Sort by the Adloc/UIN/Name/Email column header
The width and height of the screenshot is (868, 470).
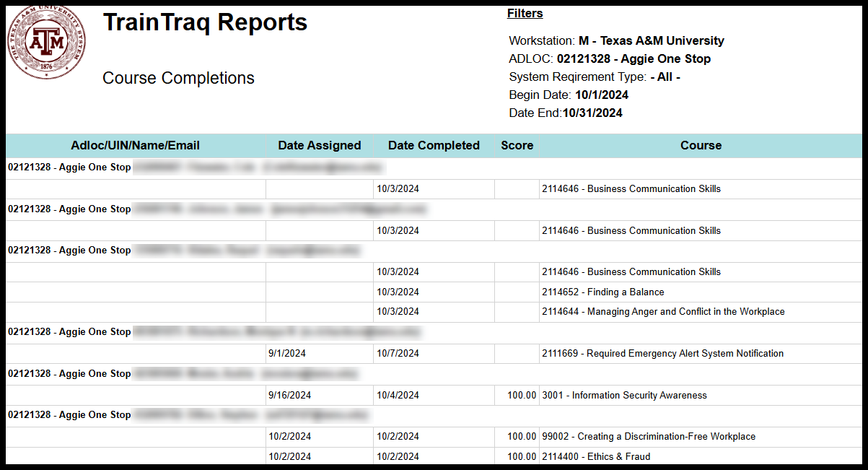tap(135, 146)
